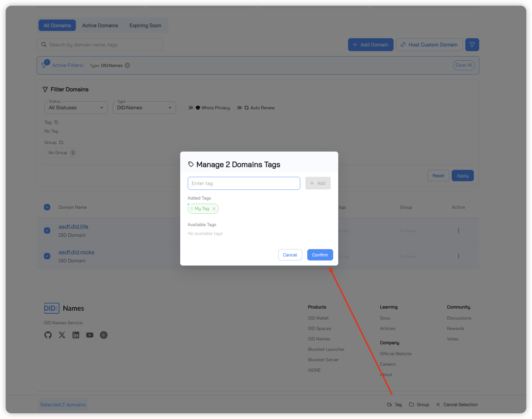This screenshot has width=532, height=419.
Task: Switch to the Active Domains tab
Action: pyautogui.click(x=100, y=26)
